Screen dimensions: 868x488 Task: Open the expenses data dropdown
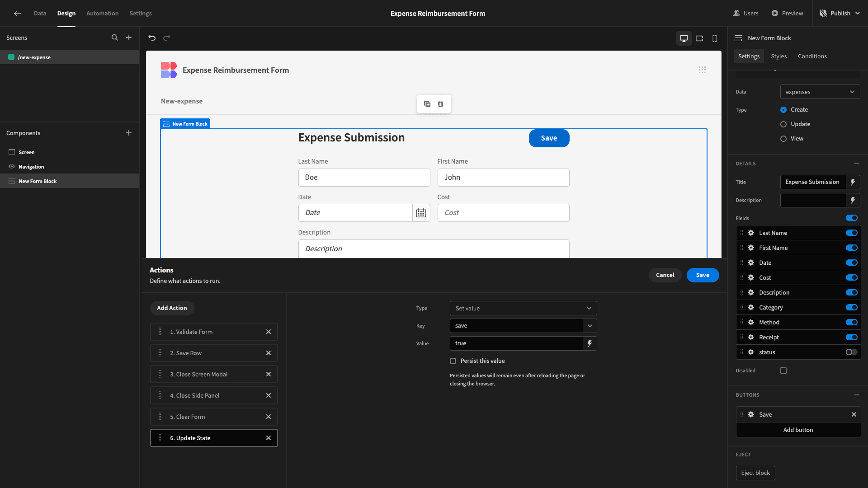pos(820,92)
